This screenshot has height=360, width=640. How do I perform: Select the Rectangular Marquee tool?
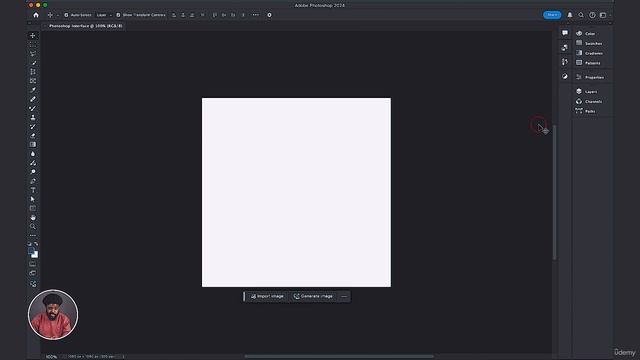pyautogui.click(x=33, y=44)
